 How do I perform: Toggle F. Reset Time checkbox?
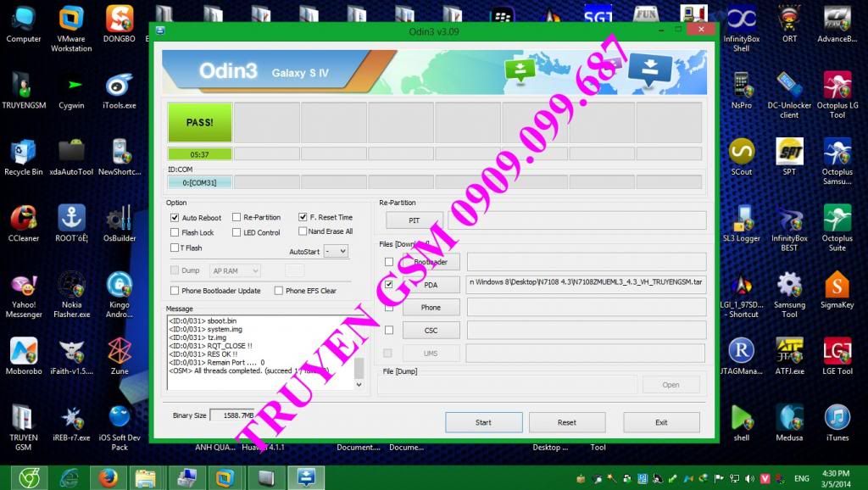pyautogui.click(x=303, y=217)
